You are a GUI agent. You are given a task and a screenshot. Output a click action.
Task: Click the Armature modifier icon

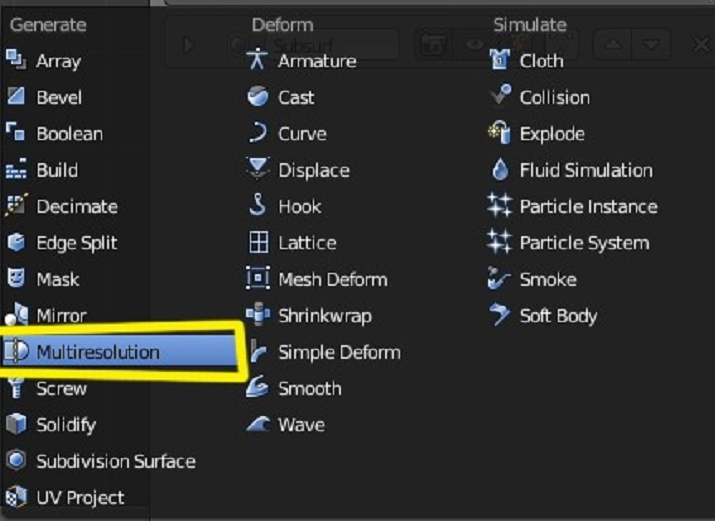tap(258, 61)
